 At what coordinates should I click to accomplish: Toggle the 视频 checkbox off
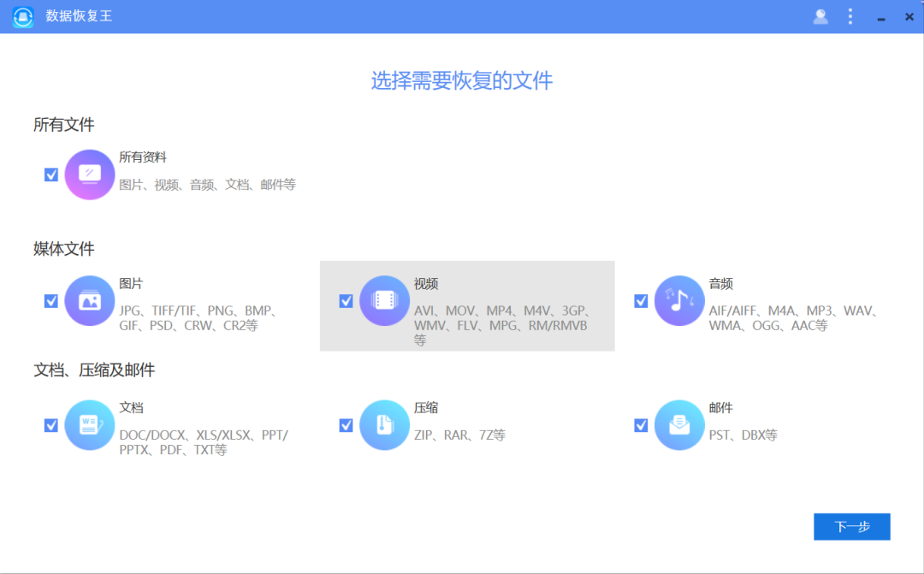[x=346, y=301]
